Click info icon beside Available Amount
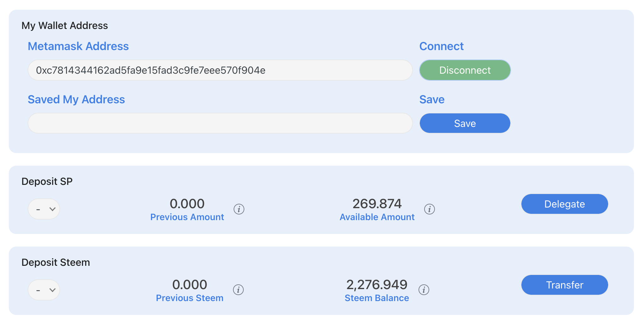Viewport: 644px width, 325px height. pyautogui.click(x=430, y=209)
